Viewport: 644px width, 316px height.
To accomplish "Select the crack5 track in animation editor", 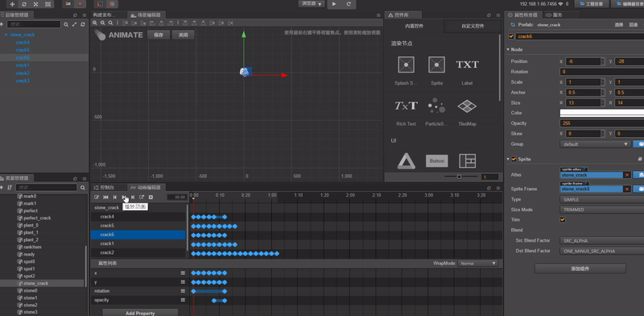I will (138, 226).
